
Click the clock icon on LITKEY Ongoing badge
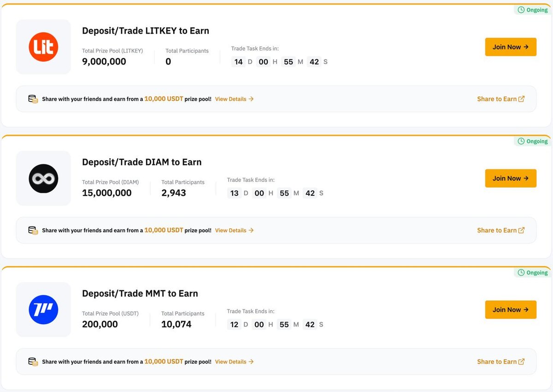click(521, 10)
